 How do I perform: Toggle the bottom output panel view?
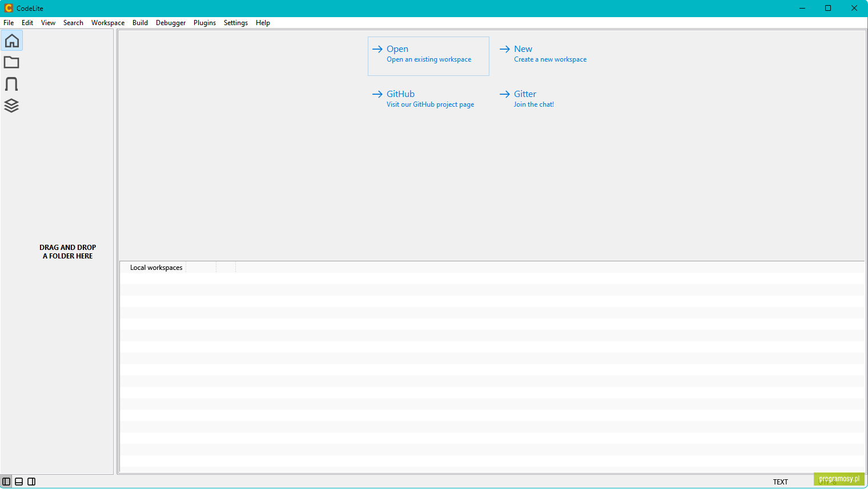coord(19,482)
